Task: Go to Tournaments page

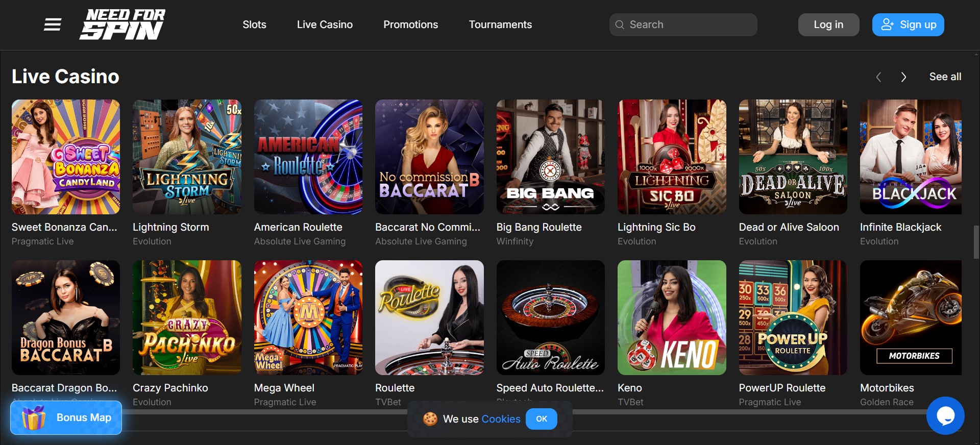Action: coord(500,24)
